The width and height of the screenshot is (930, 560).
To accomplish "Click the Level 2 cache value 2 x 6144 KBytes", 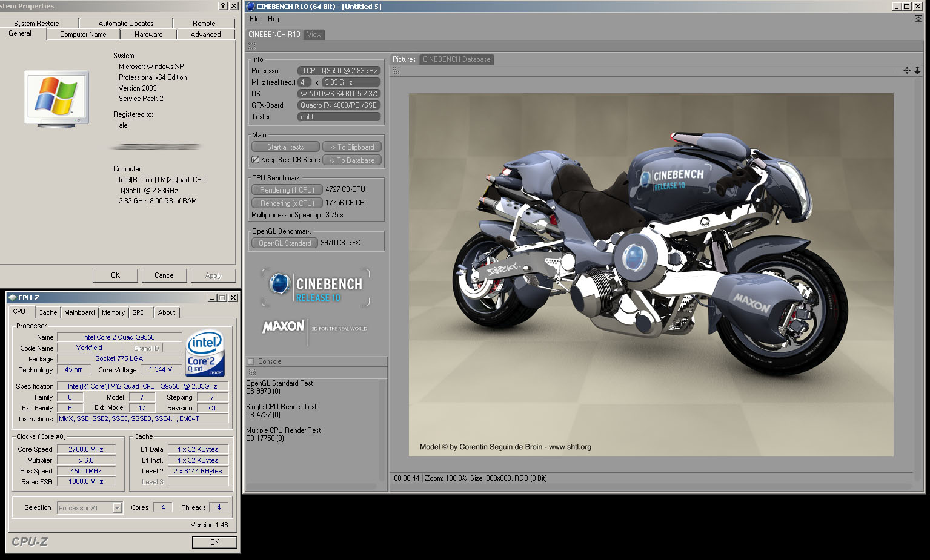I will (x=198, y=471).
